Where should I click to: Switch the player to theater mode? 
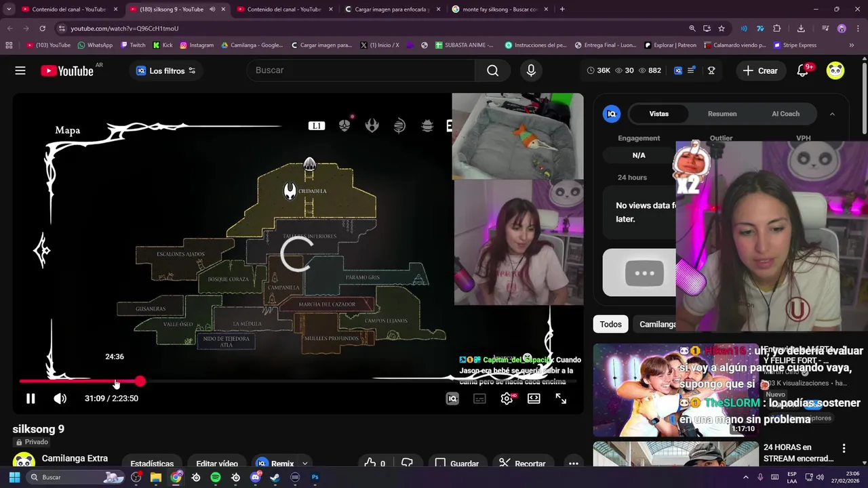[x=534, y=399]
